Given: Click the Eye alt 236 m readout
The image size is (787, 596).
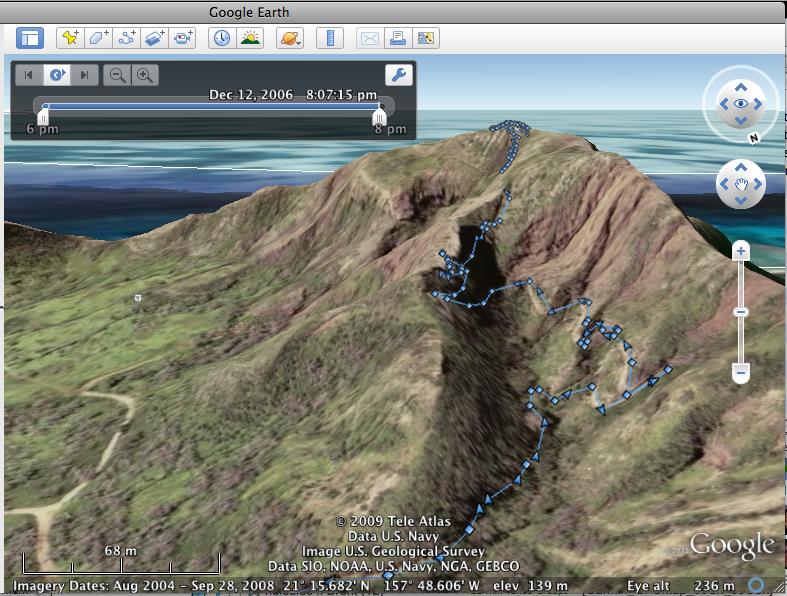Looking at the screenshot, I should (x=680, y=585).
